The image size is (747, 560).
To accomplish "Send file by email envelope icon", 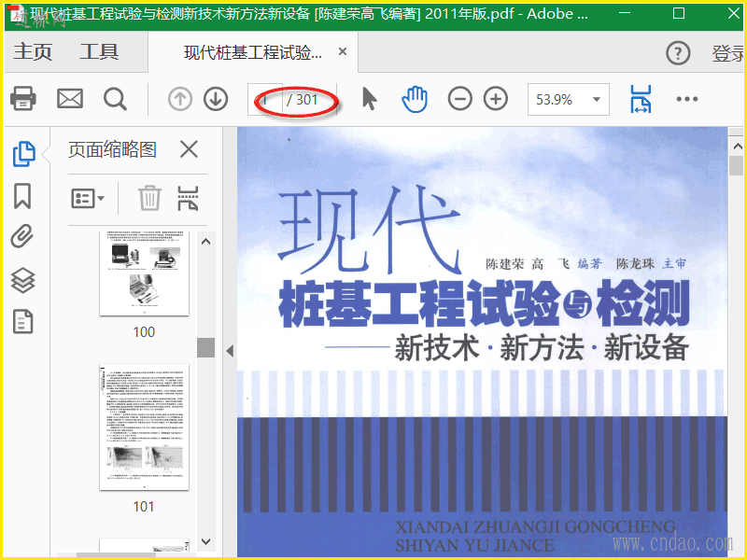I will [69, 99].
